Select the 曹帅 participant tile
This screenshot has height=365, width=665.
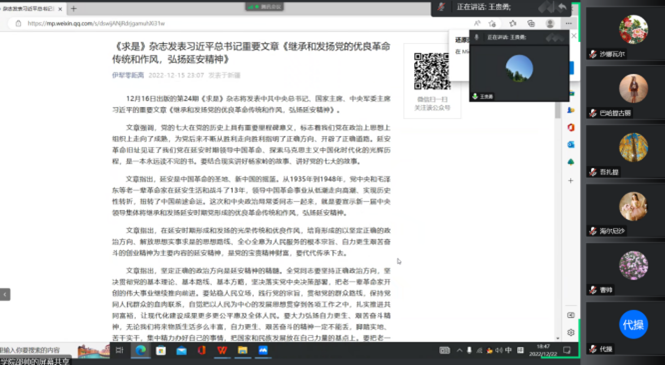626,269
